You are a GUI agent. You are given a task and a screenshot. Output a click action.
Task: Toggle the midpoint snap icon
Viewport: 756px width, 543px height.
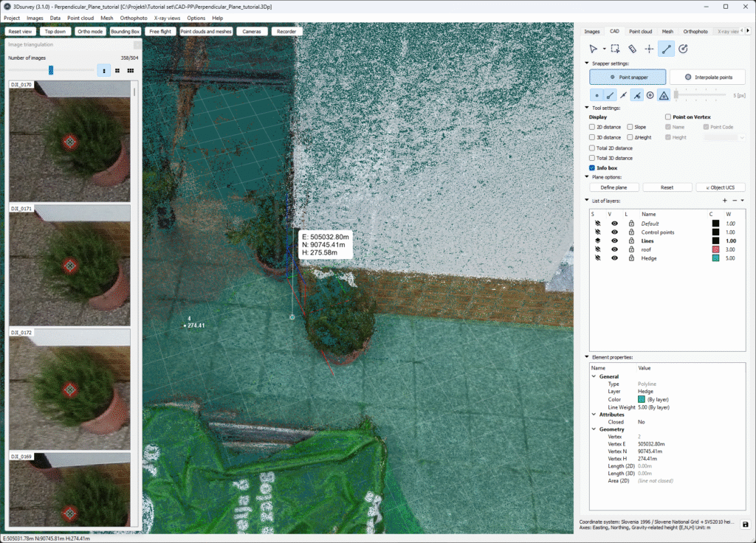(x=623, y=95)
